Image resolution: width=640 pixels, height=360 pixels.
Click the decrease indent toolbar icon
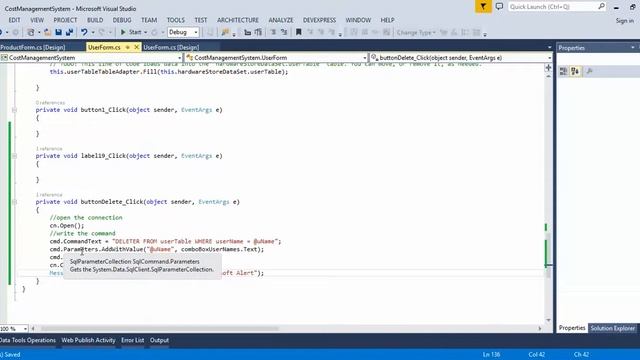(247, 32)
